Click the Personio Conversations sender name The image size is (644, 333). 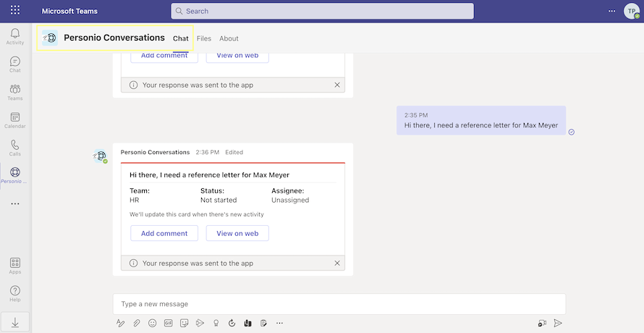pyautogui.click(x=156, y=152)
